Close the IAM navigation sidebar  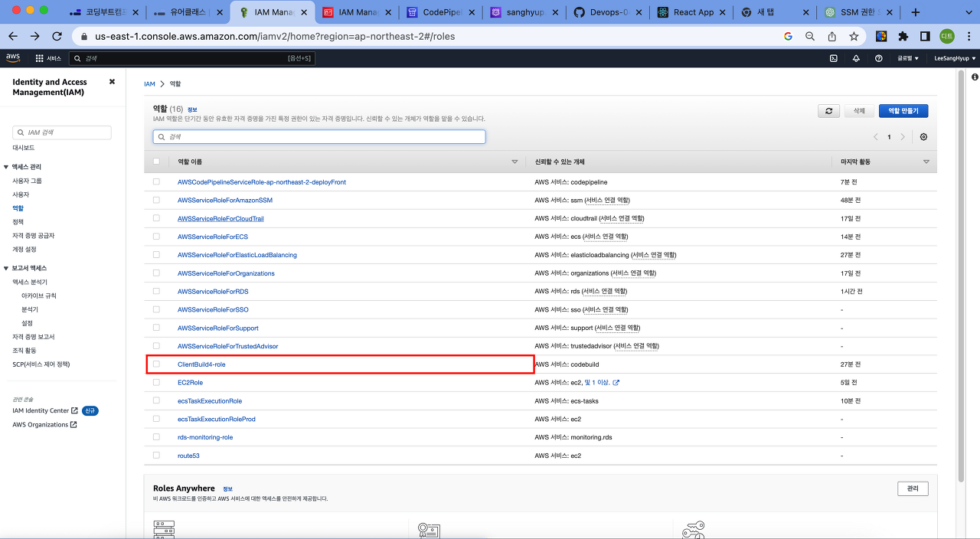pos(112,82)
